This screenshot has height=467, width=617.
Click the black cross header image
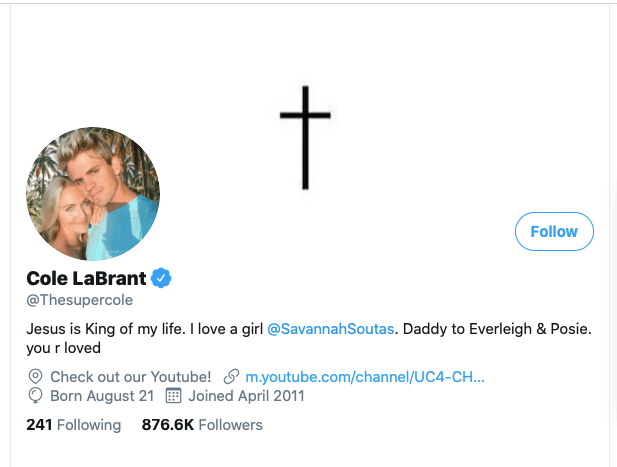305,138
